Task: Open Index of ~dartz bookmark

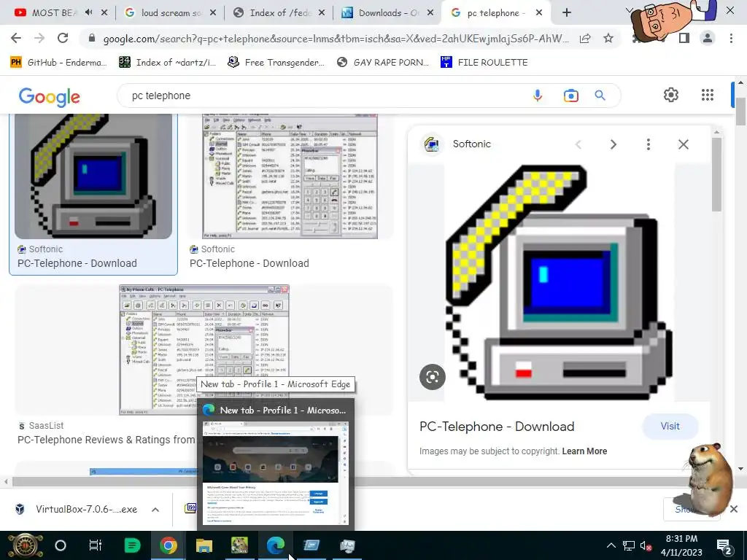Action: click(x=168, y=63)
